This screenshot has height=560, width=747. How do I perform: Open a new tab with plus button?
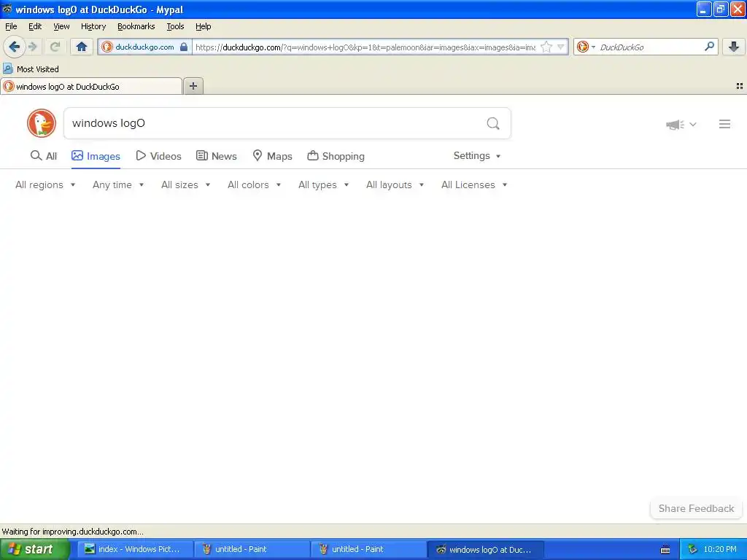[193, 86]
